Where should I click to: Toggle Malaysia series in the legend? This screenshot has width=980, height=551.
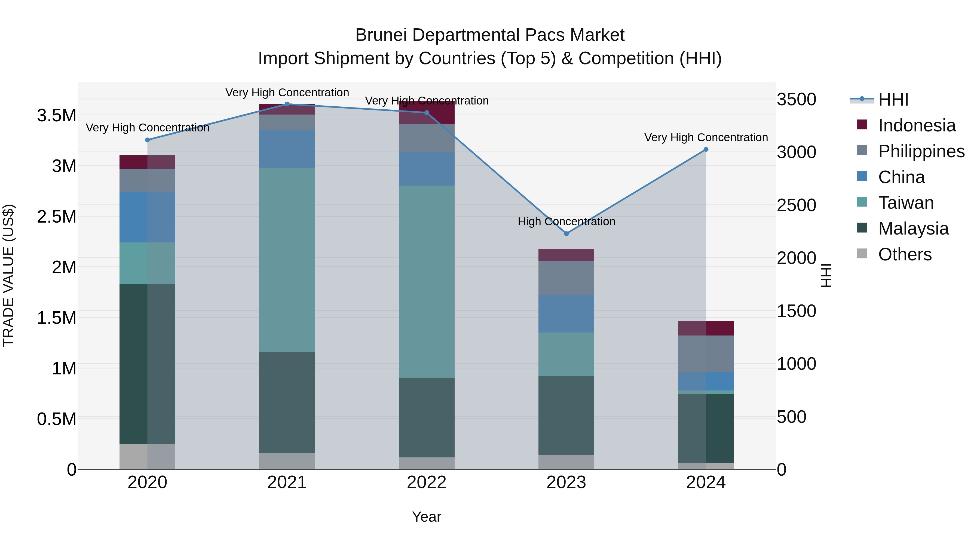(903, 229)
